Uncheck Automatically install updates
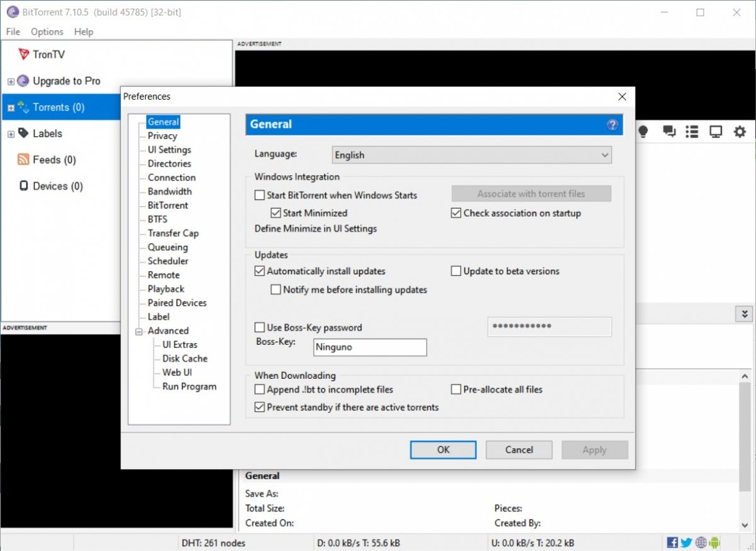Screen dimensions: 756x551 click(x=260, y=271)
